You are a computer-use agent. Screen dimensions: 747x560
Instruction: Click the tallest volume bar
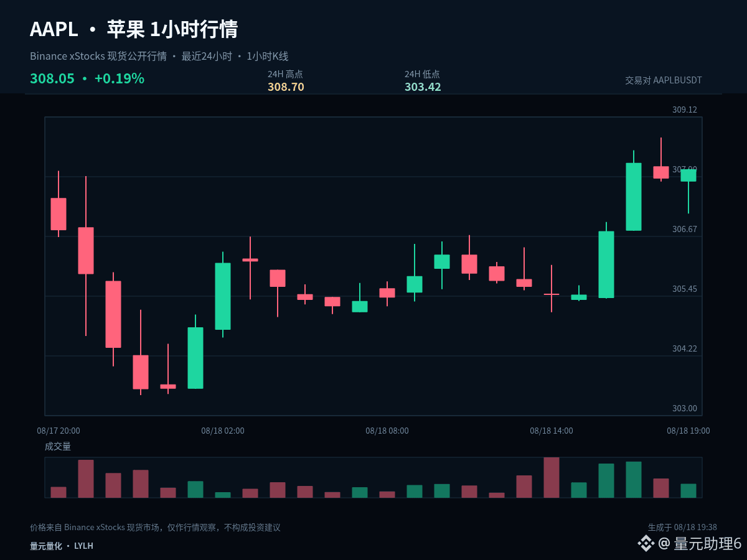pos(552,477)
